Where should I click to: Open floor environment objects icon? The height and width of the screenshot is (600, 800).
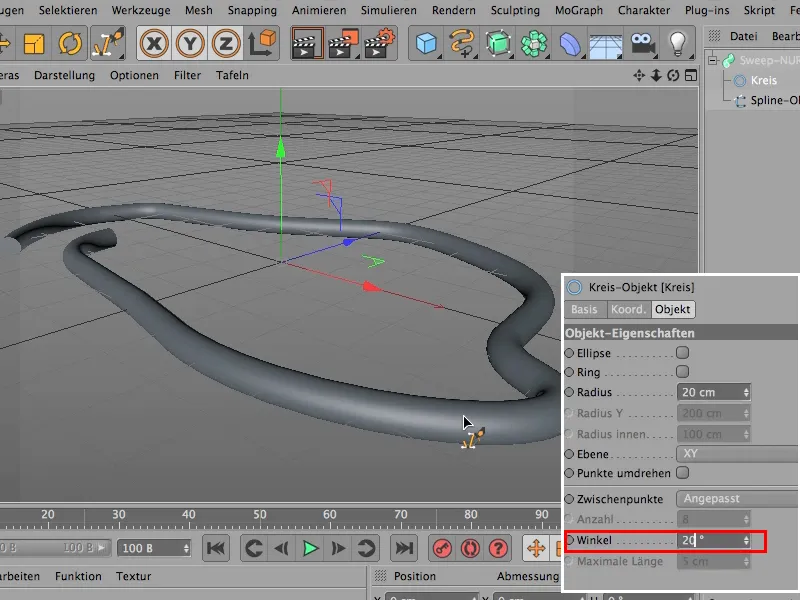click(606, 44)
